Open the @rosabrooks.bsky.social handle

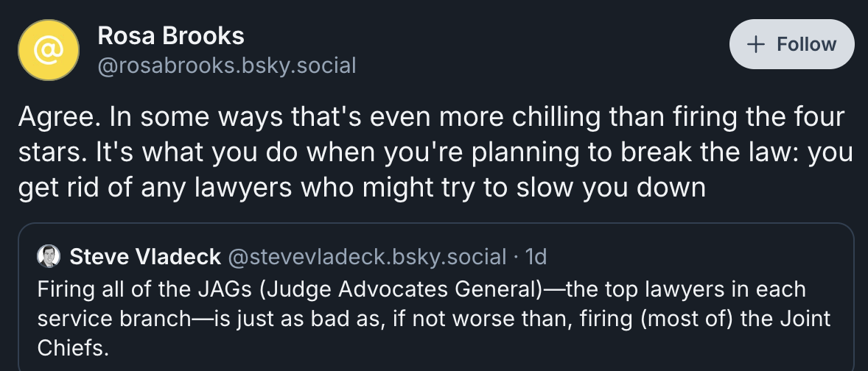(x=227, y=66)
